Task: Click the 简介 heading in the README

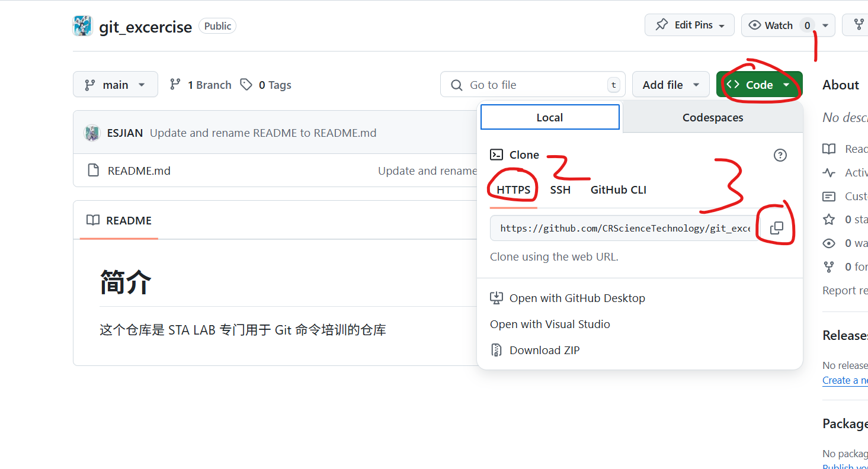Action: tap(126, 282)
